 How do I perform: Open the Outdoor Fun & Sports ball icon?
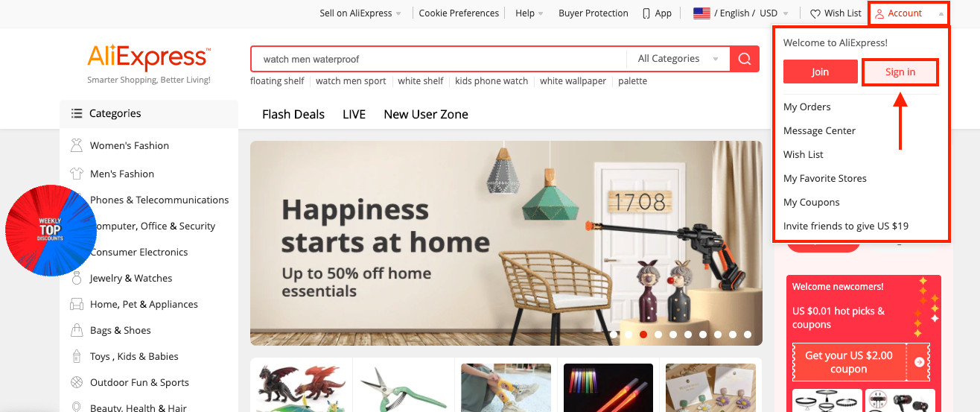pyautogui.click(x=76, y=382)
